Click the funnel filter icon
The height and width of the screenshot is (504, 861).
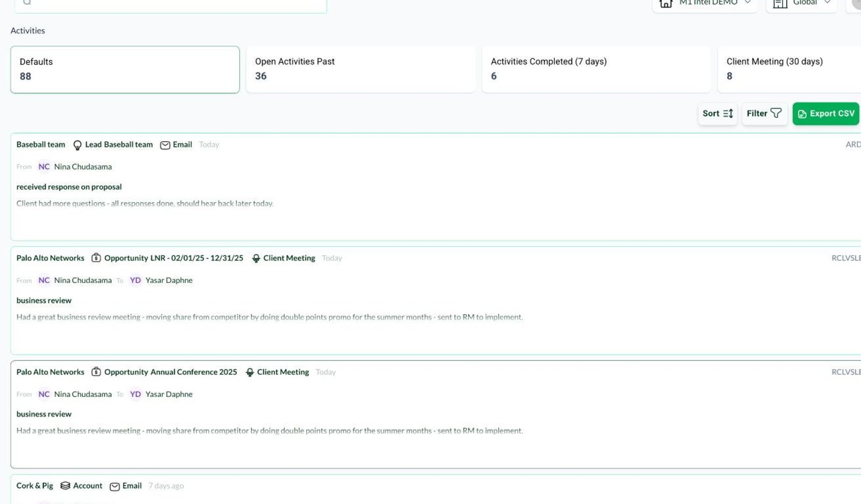776,113
